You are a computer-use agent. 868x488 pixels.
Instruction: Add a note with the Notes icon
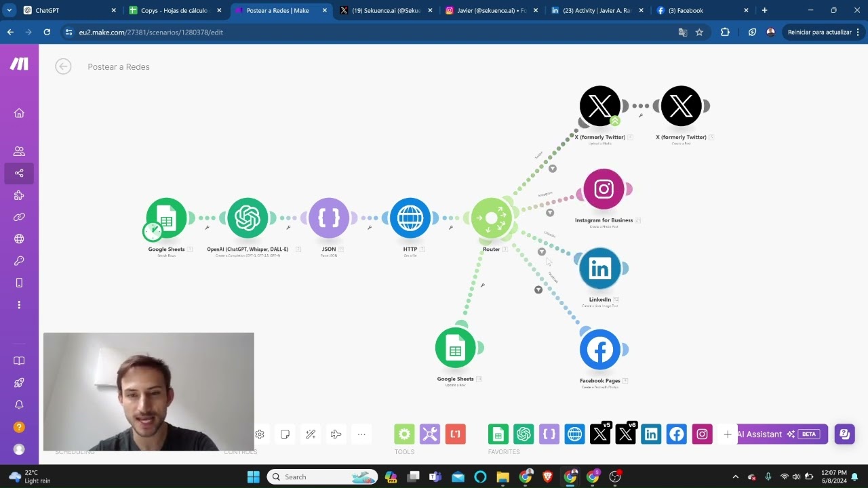point(285,434)
